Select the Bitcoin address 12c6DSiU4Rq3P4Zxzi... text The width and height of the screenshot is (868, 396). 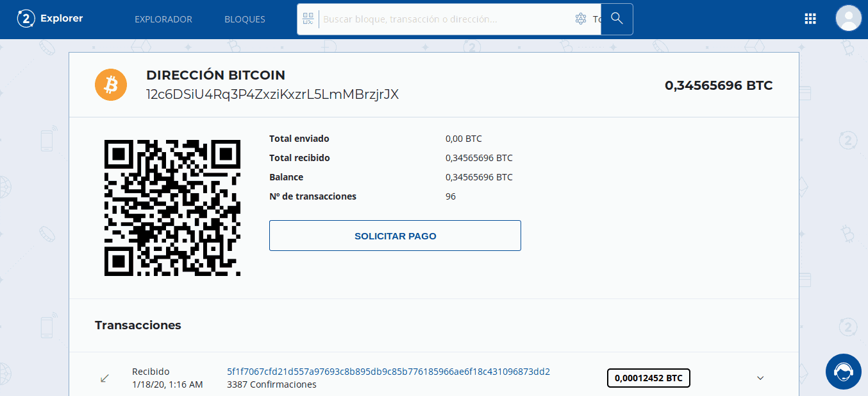[x=272, y=94]
